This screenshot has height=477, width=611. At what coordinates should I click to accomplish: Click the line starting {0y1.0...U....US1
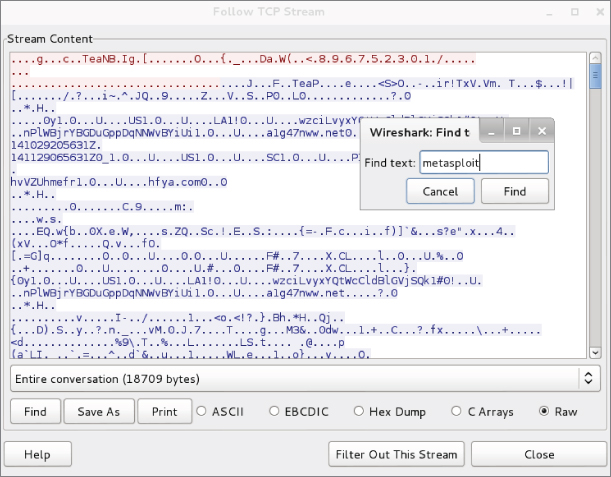246,281
